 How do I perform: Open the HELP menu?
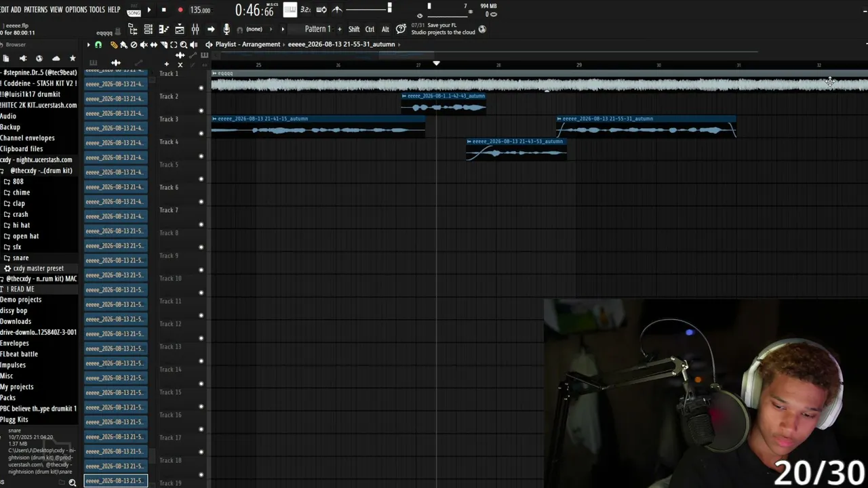tap(114, 9)
